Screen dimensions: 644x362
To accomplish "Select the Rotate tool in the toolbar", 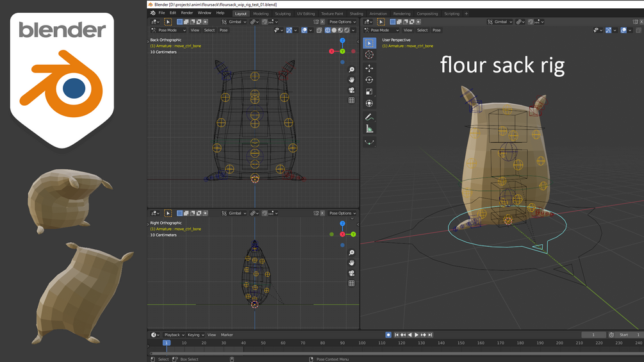I will coord(369,80).
